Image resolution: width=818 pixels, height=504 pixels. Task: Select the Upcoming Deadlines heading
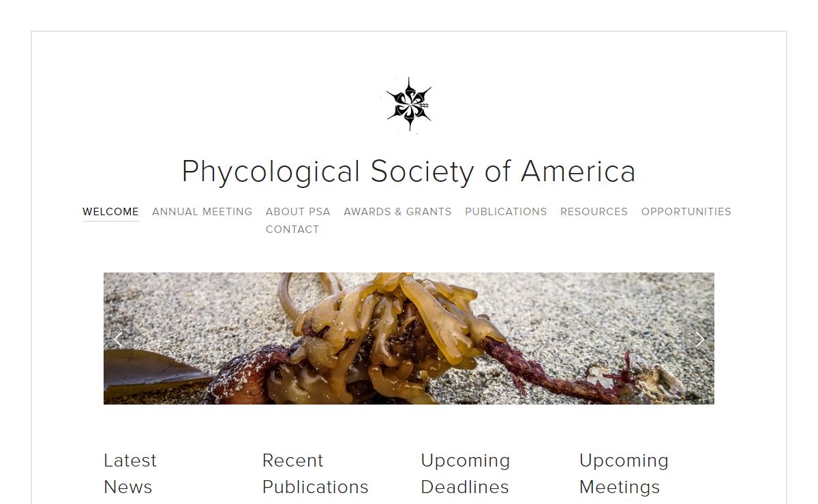[x=465, y=473]
